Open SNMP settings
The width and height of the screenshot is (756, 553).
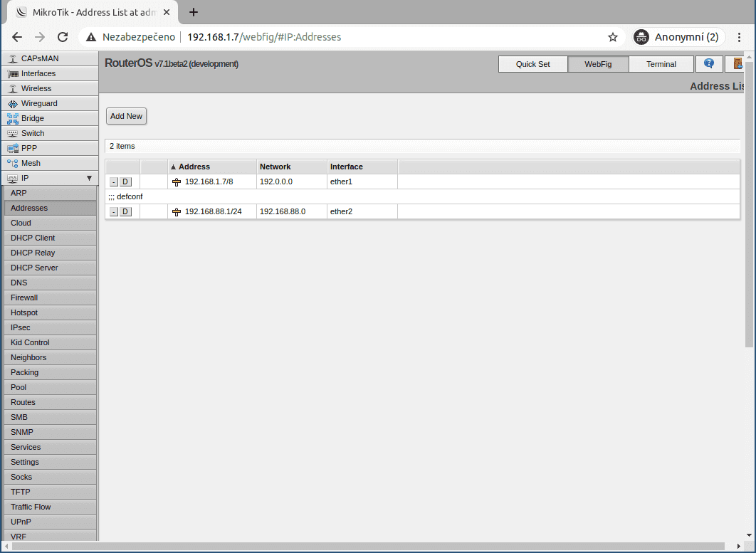pyautogui.click(x=50, y=432)
